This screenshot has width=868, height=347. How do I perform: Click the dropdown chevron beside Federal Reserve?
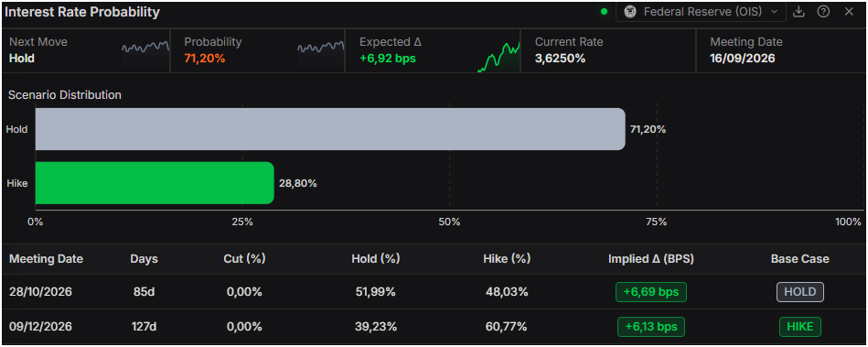(x=774, y=12)
